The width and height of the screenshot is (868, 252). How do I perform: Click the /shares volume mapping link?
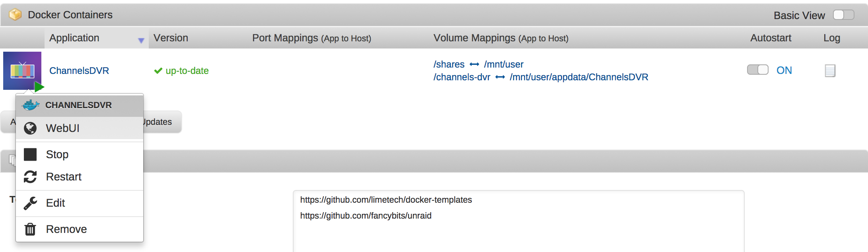[449, 64]
